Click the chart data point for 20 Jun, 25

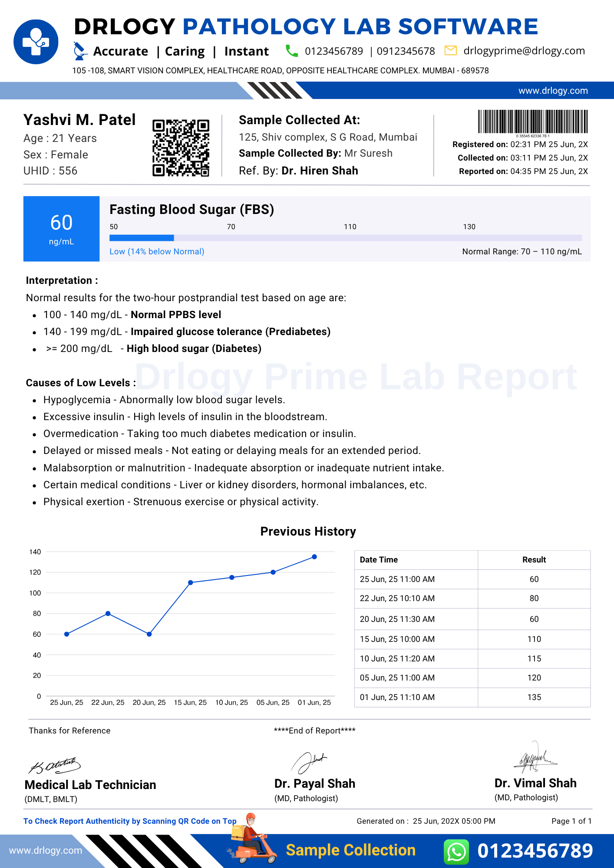click(149, 634)
